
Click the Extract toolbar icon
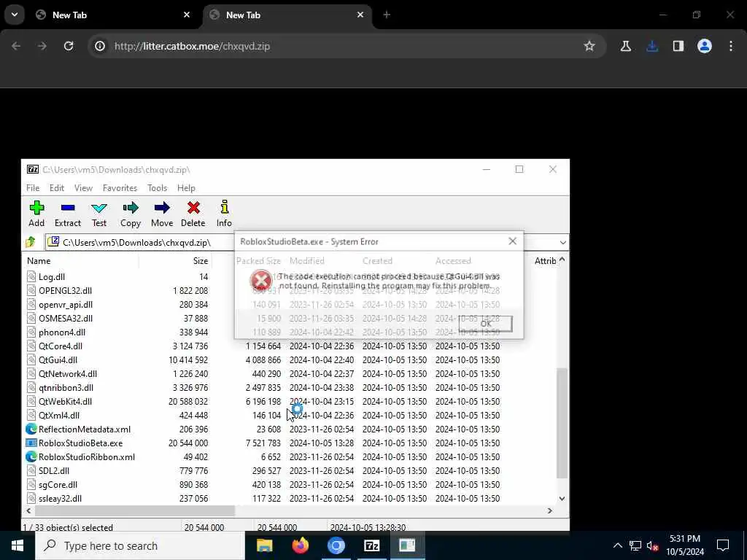tap(68, 214)
